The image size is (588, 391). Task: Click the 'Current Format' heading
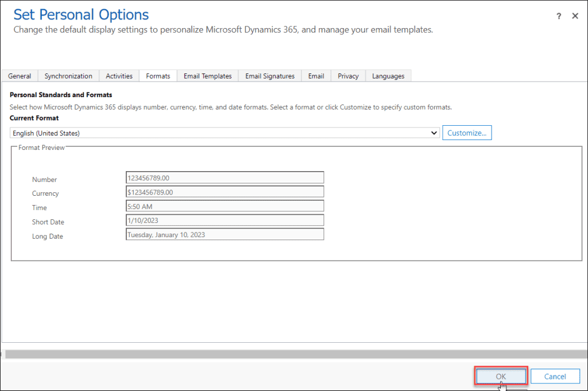pyautogui.click(x=34, y=118)
